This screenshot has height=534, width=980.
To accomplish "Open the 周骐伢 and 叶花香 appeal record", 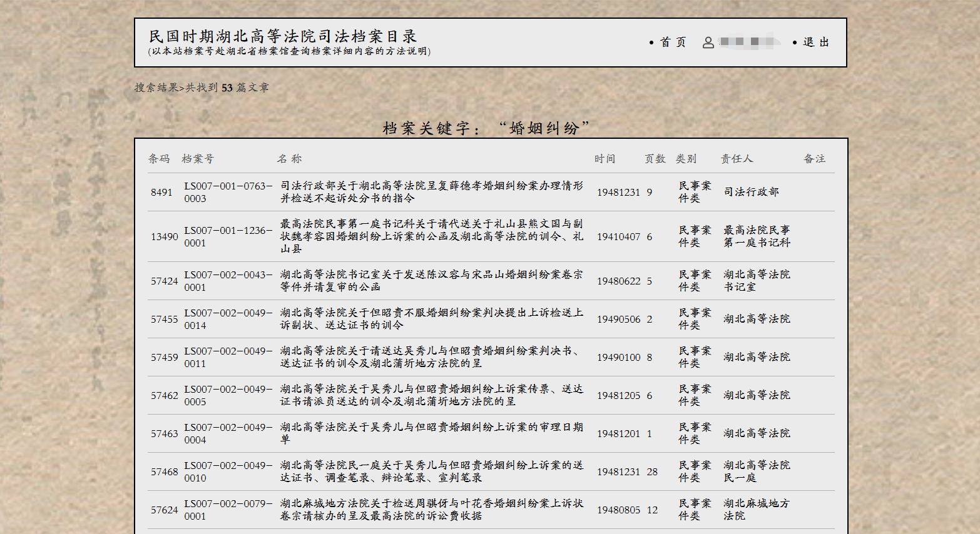I will [x=431, y=510].
